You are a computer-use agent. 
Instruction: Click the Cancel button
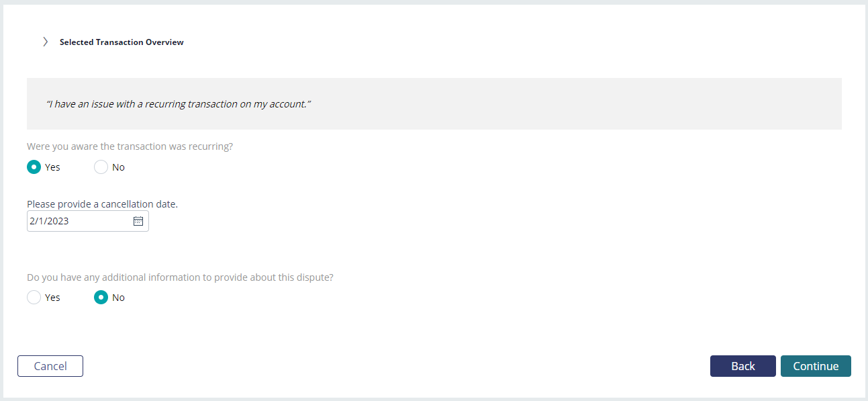click(50, 366)
